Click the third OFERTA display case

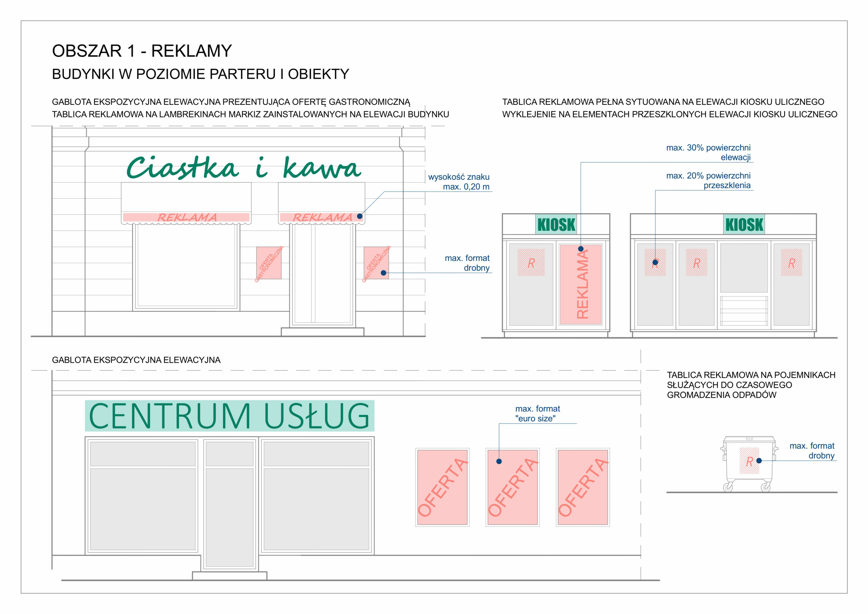[x=583, y=487]
